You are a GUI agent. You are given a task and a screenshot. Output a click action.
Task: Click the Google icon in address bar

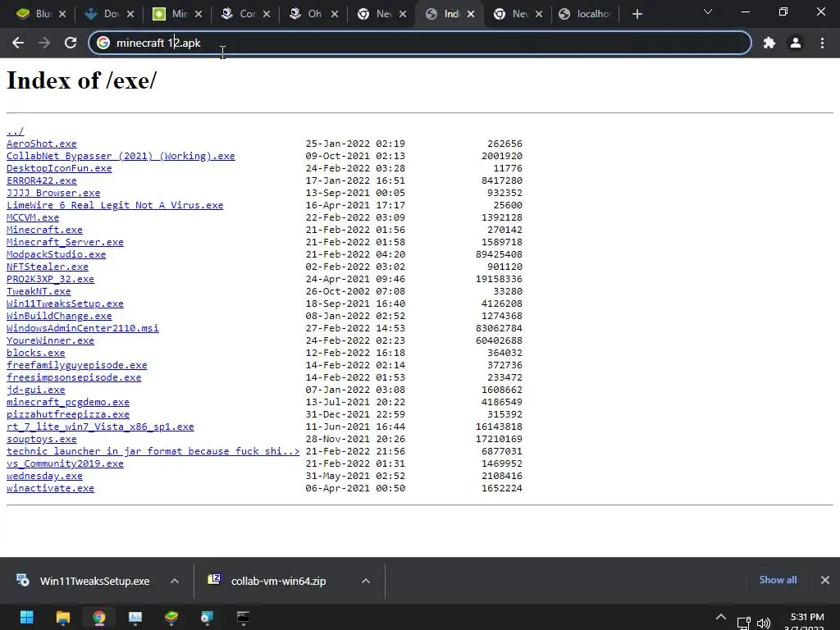click(x=103, y=43)
